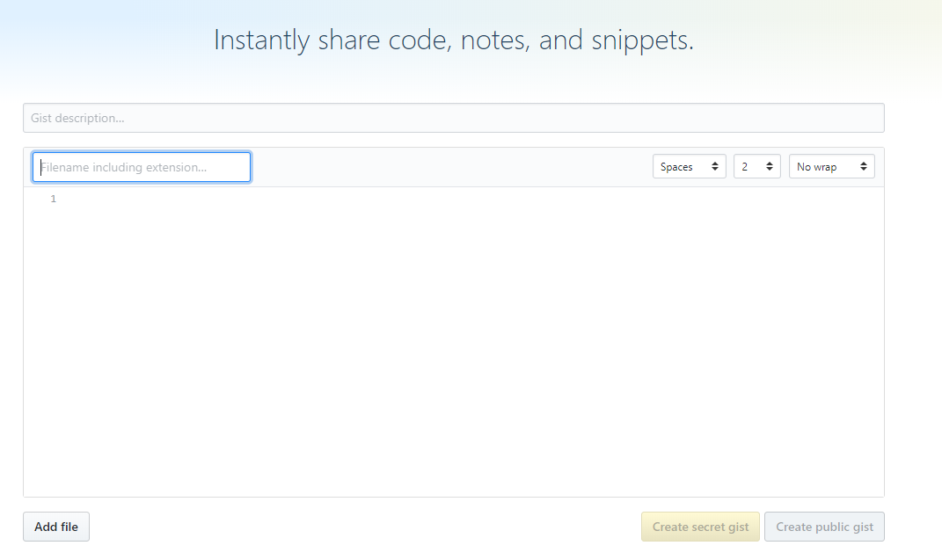Click the Filename including extension field

(142, 167)
